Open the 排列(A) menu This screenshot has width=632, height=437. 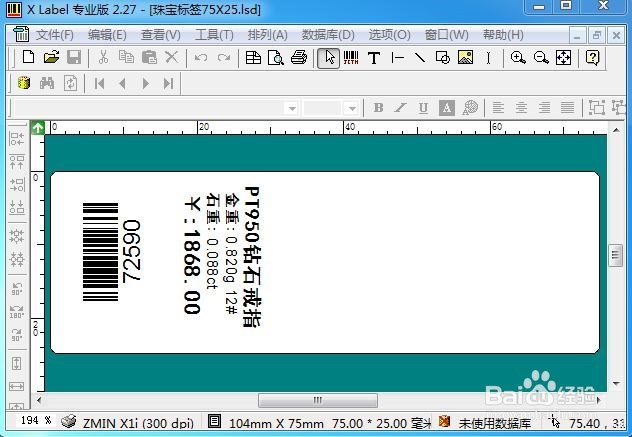pos(268,35)
